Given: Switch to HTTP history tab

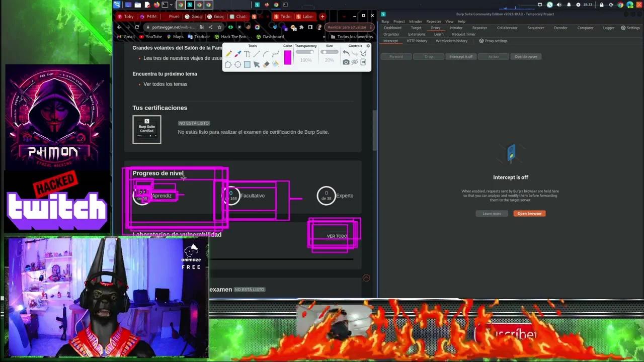Looking at the screenshot, I should [417, 41].
